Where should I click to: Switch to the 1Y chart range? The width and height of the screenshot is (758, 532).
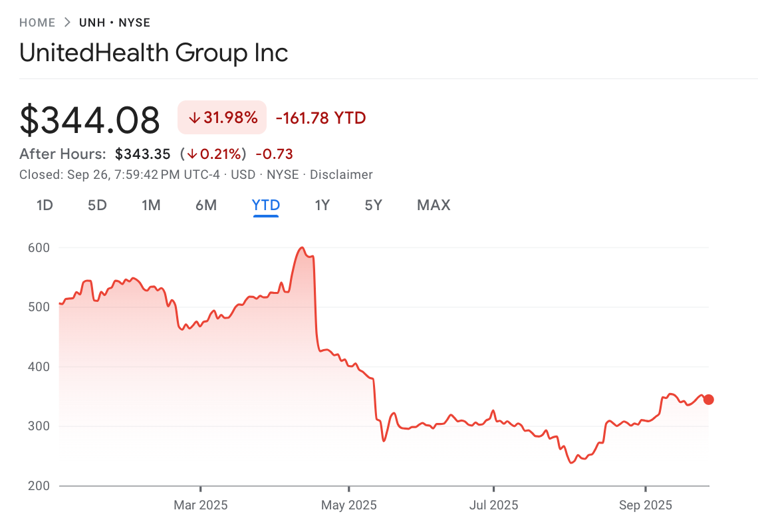pos(322,205)
